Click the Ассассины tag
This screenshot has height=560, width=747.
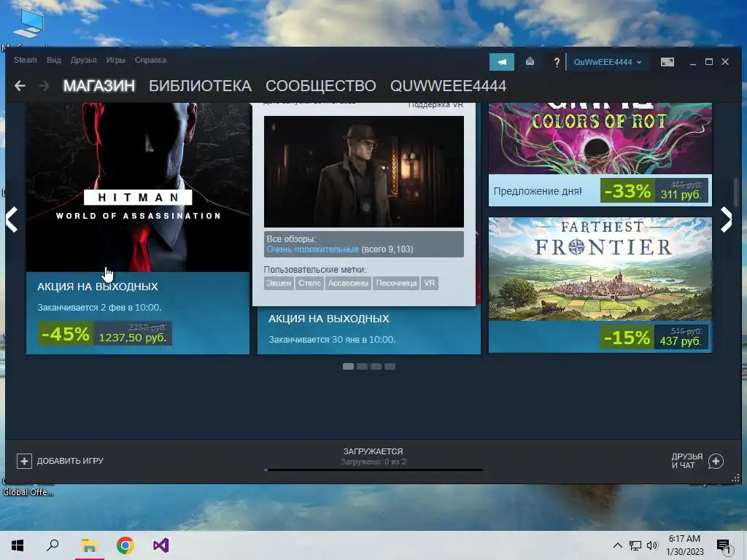(348, 284)
